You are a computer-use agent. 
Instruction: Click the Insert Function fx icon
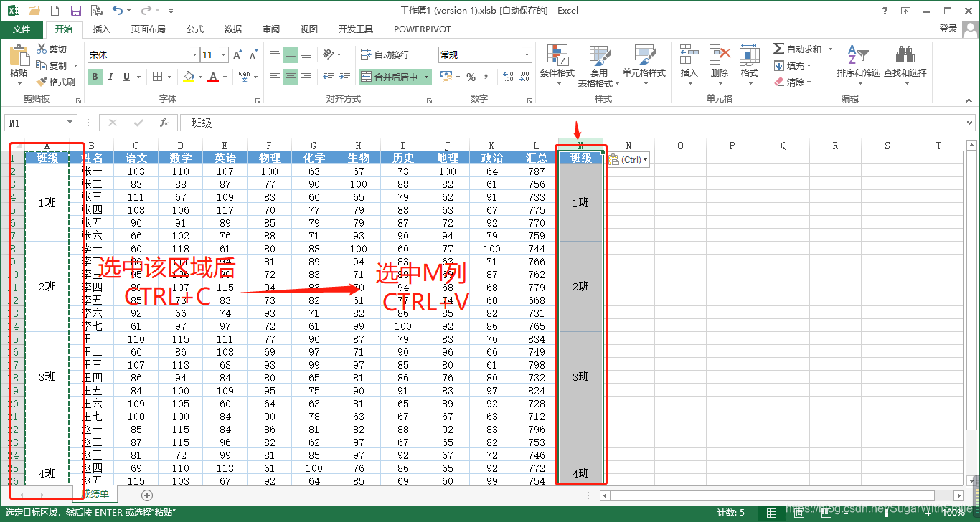pos(164,123)
